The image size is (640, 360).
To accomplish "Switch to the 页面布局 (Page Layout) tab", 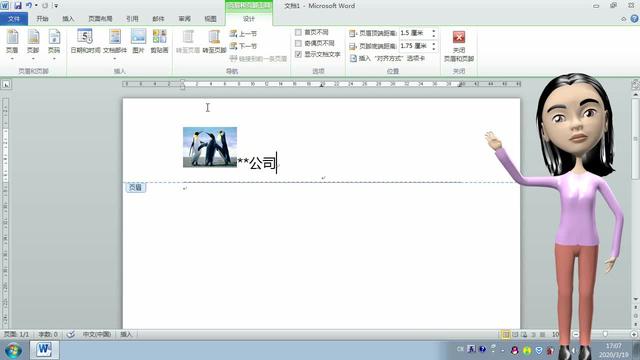I will 100,19.
